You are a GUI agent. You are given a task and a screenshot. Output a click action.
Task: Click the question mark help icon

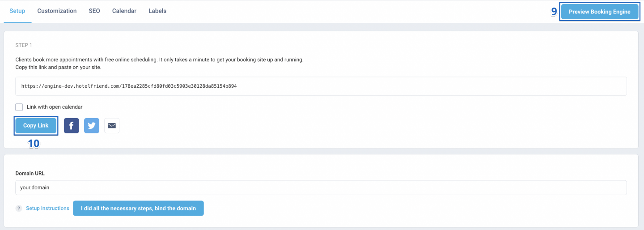[x=19, y=209]
